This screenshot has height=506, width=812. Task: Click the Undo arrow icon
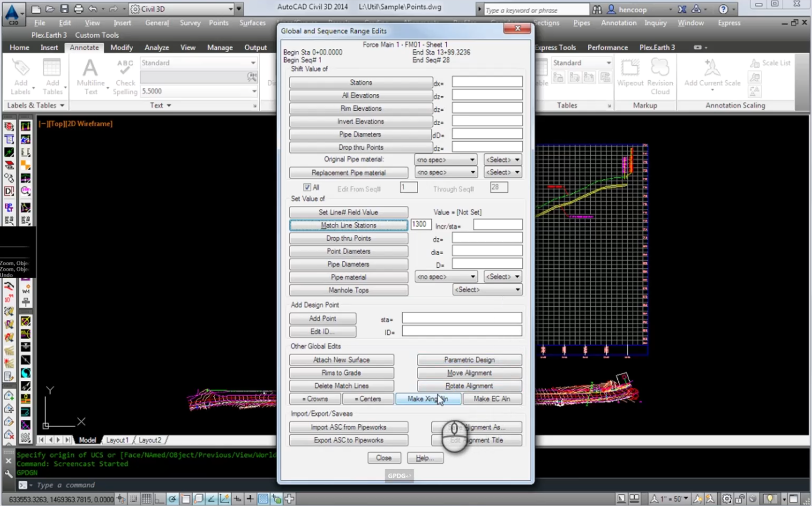pos(93,9)
